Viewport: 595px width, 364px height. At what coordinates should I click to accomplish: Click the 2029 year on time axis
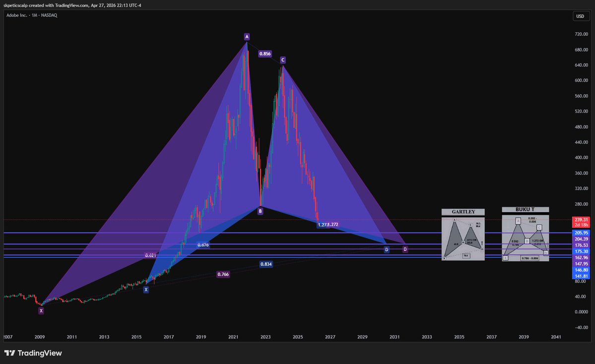click(x=362, y=337)
